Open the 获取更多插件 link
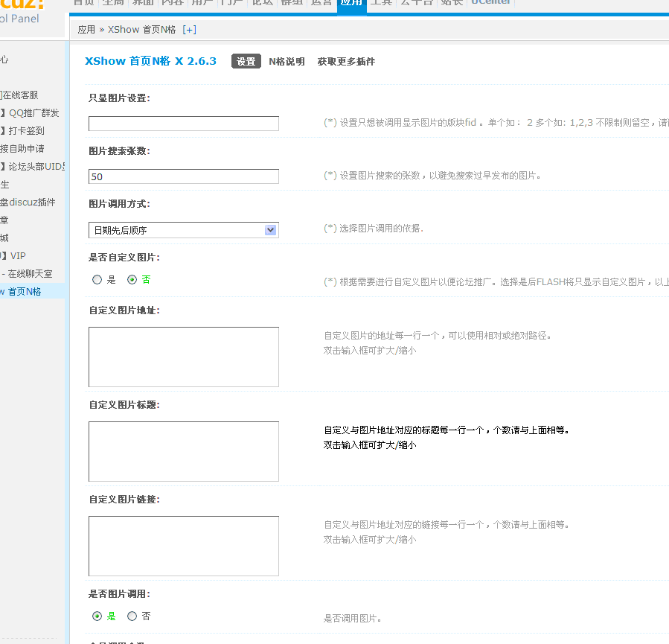 (347, 62)
